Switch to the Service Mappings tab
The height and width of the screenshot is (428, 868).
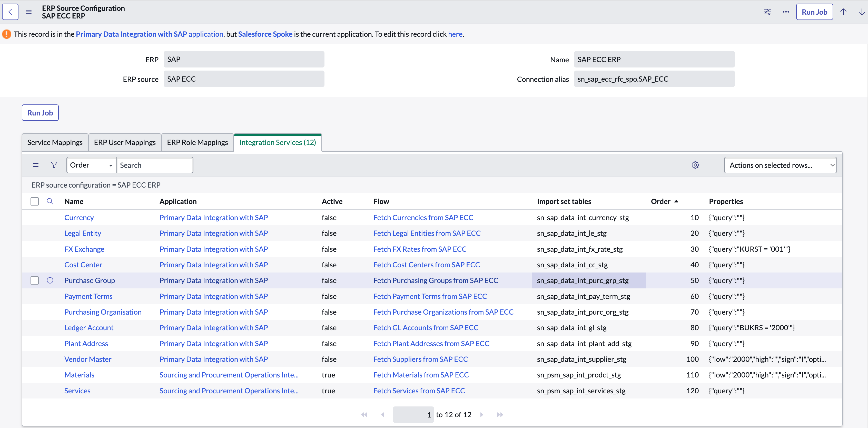pyautogui.click(x=55, y=142)
